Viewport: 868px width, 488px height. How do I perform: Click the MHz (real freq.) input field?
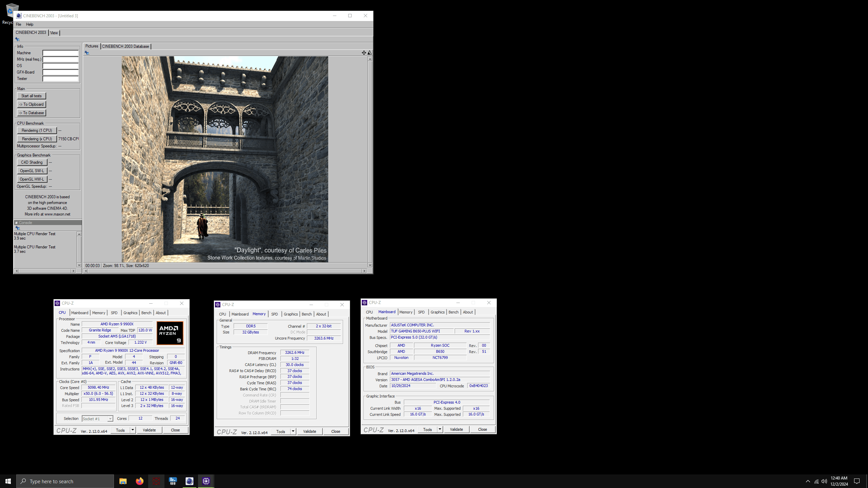coord(60,59)
